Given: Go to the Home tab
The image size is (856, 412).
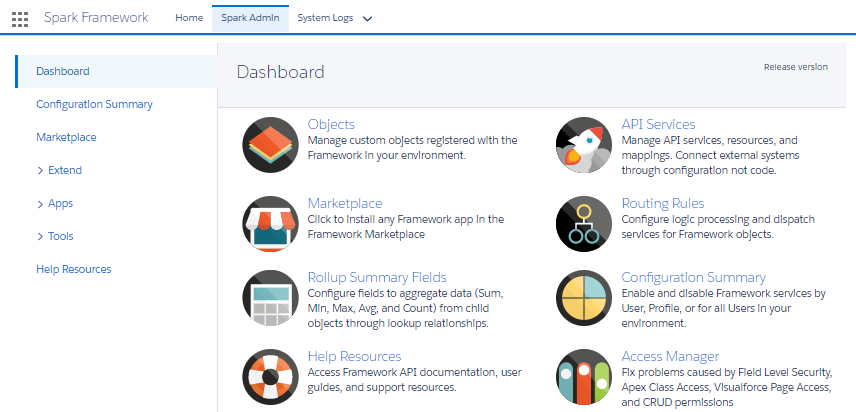Looking at the screenshot, I should pos(189,18).
